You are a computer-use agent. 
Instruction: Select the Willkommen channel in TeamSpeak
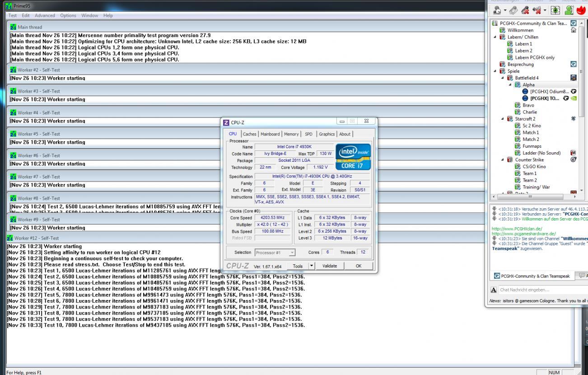520,30
